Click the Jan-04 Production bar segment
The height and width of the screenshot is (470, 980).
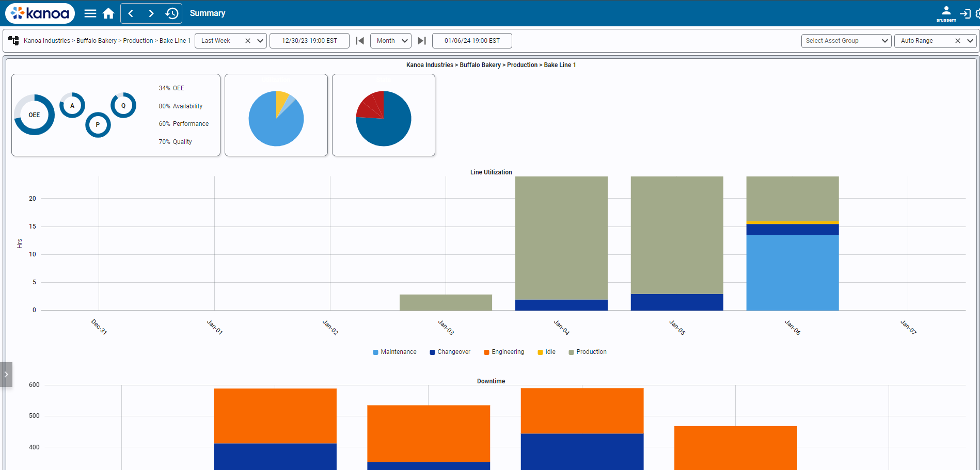click(x=561, y=238)
